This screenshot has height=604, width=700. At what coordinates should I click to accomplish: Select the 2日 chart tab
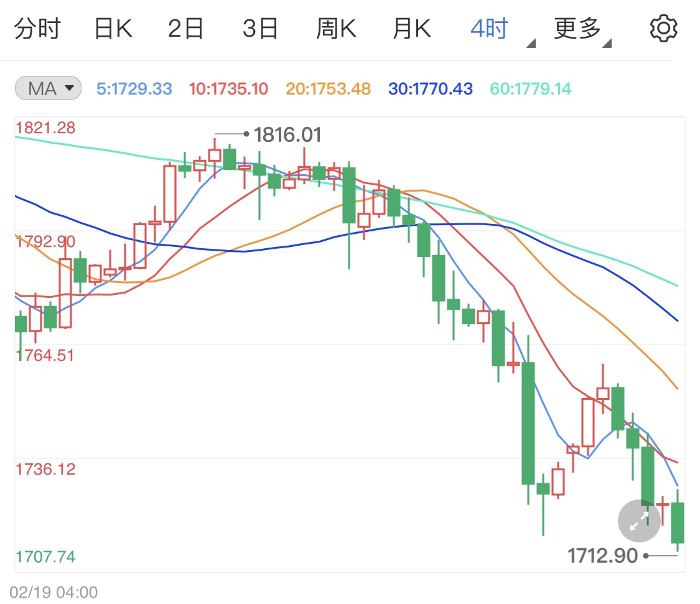[x=185, y=29]
